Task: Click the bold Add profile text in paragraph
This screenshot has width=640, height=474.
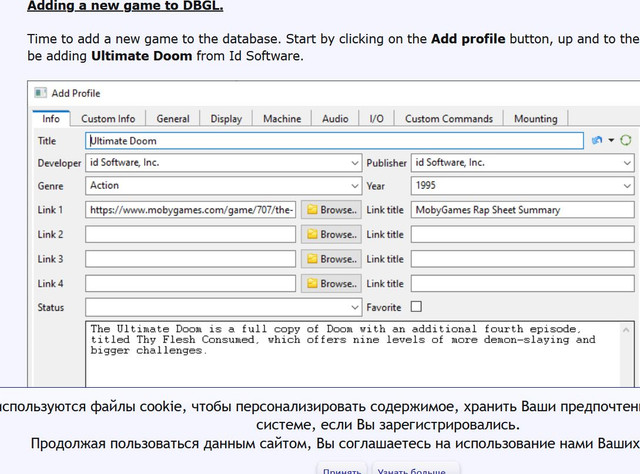Action: click(x=468, y=39)
